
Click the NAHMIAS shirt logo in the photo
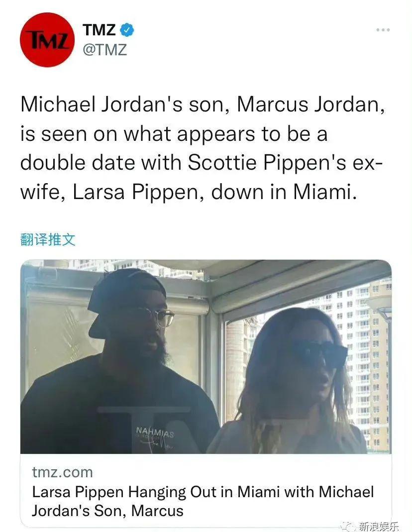[x=155, y=432]
